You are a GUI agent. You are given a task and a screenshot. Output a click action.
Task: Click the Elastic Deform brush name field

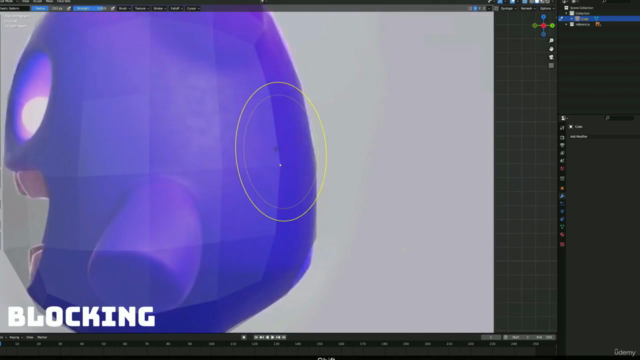(15, 8)
